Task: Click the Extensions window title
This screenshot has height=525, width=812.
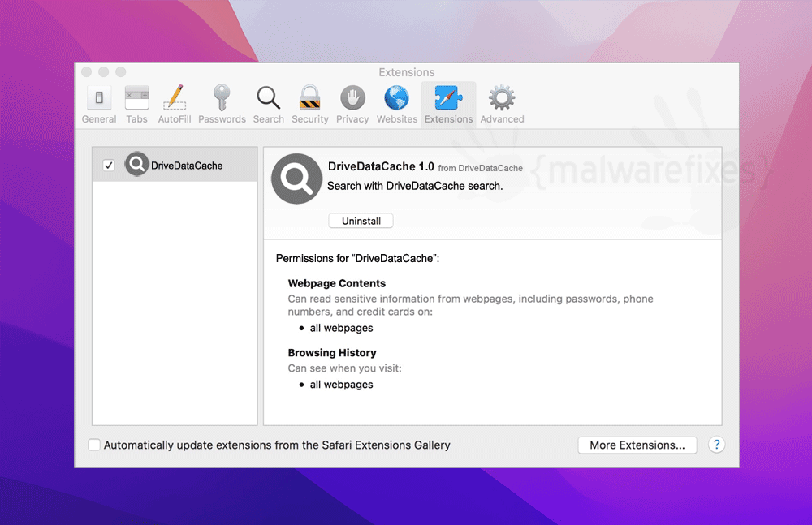Action: (407, 72)
